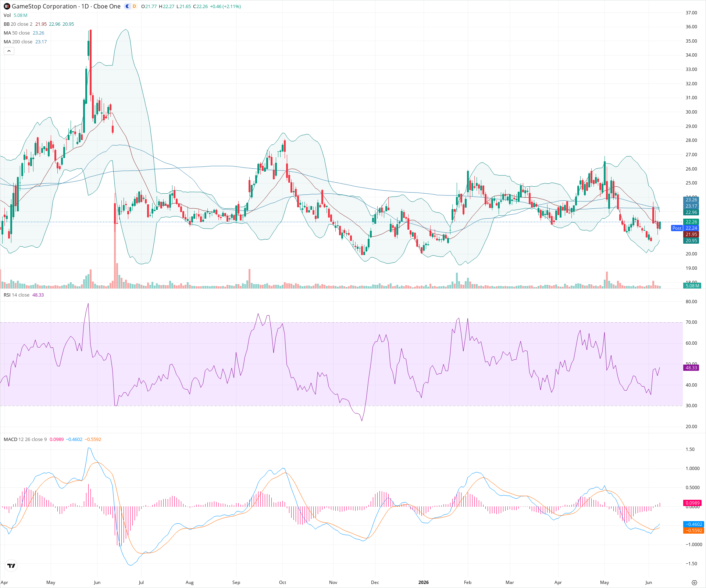This screenshot has width=706, height=588.
Task: Click the L21.65 low value
Action: point(183,7)
